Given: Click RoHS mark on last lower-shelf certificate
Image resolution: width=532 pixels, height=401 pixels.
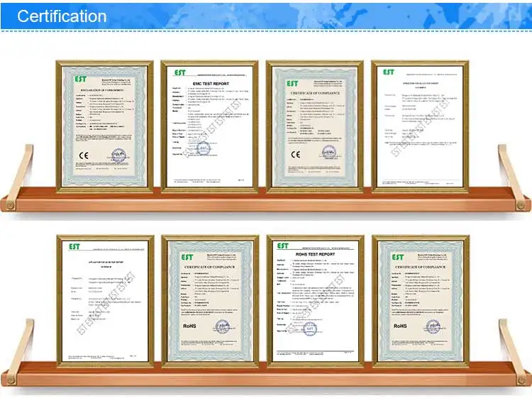Looking at the screenshot, I should 400,326.
